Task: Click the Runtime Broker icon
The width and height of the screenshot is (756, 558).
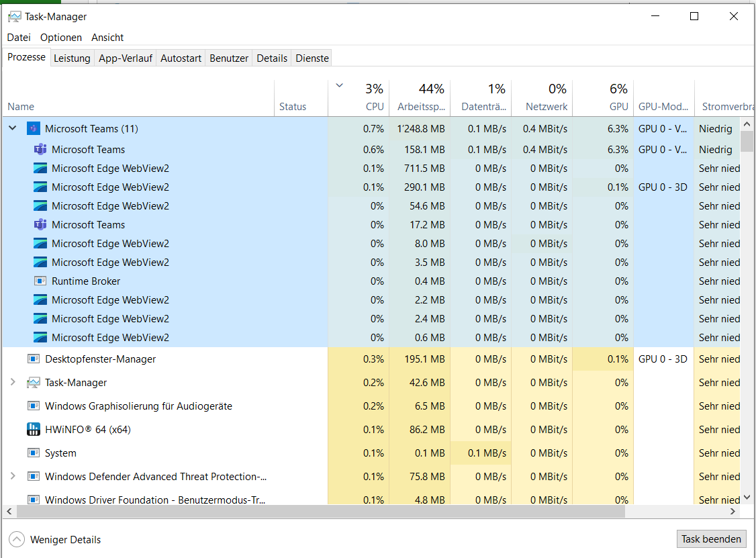Action: 40,281
